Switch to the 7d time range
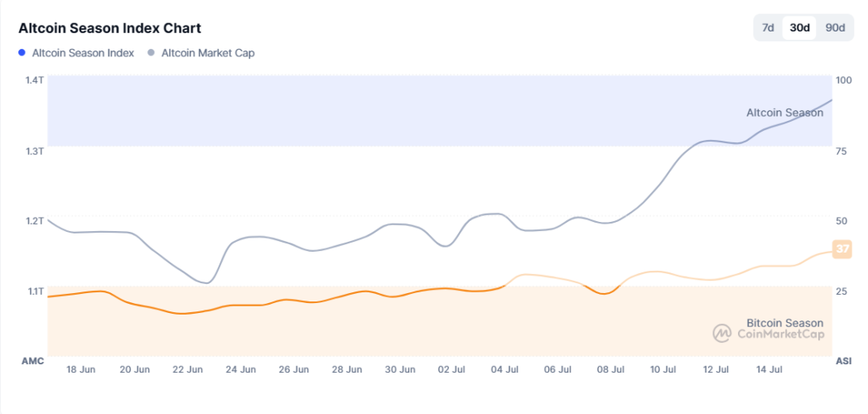 click(x=768, y=27)
